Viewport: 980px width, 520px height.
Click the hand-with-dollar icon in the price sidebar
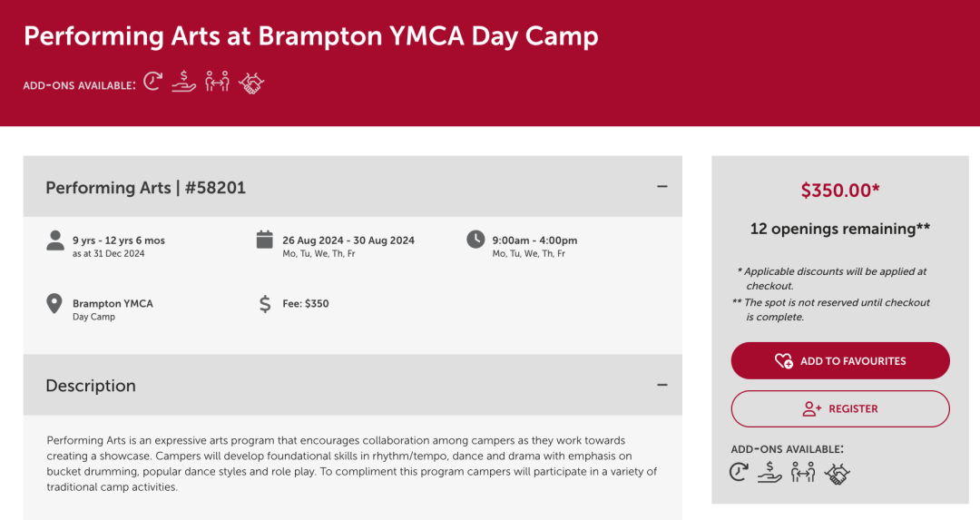tap(770, 472)
